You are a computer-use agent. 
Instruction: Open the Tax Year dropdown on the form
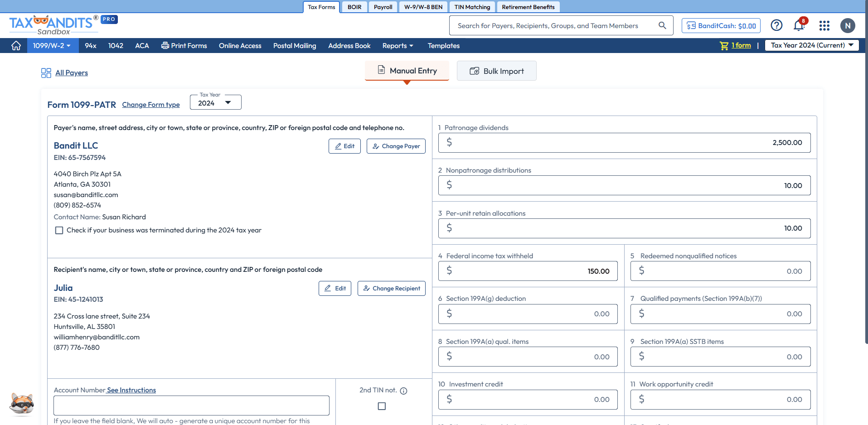pyautogui.click(x=215, y=102)
